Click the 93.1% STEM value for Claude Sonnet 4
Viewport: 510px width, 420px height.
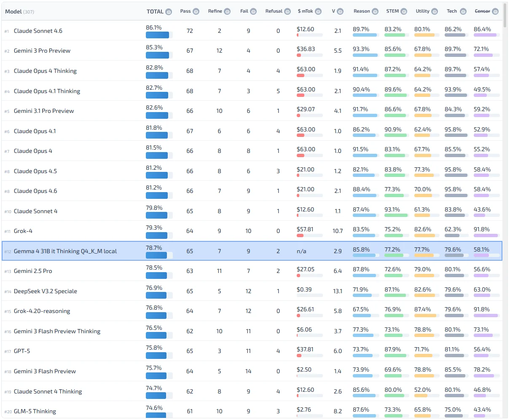[392, 209]
